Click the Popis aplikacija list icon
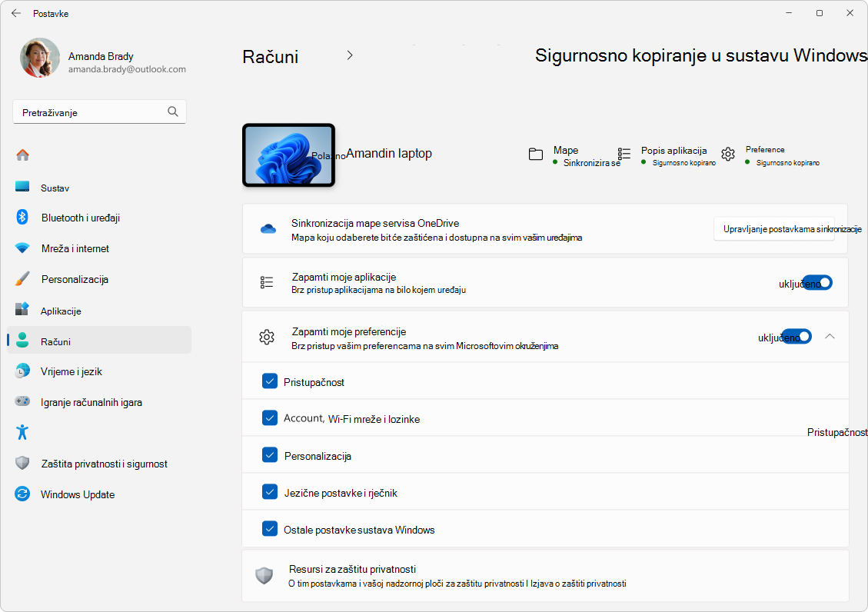 click(624, 154)
